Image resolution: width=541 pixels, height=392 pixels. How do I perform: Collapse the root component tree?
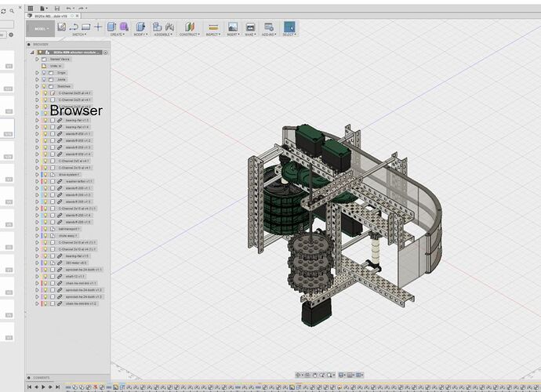coord(32,53)
